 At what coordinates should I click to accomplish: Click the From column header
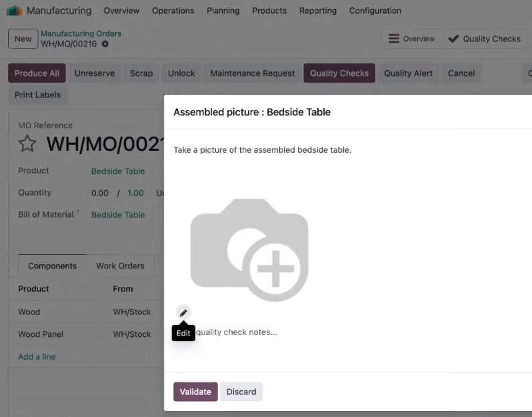[123, 289]
